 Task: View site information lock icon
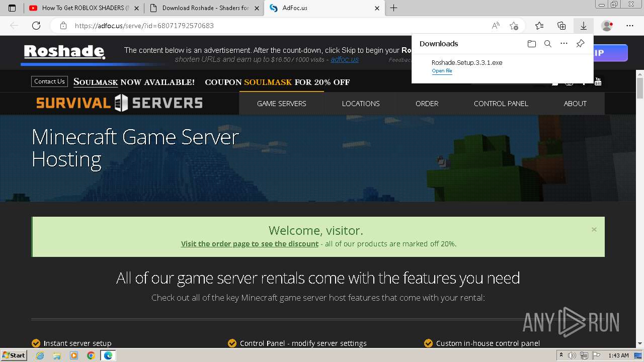[x=63, y=26]
